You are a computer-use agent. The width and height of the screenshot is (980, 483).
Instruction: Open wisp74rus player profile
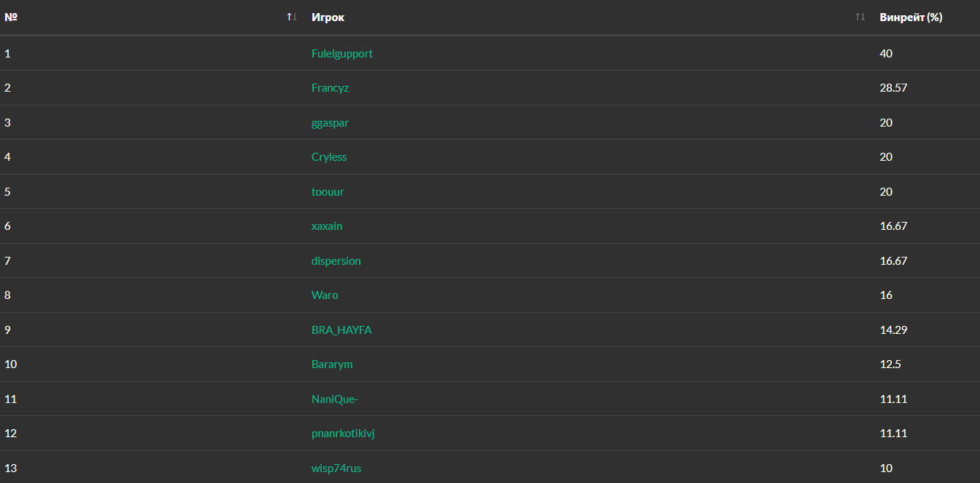[x=336, y=468]
